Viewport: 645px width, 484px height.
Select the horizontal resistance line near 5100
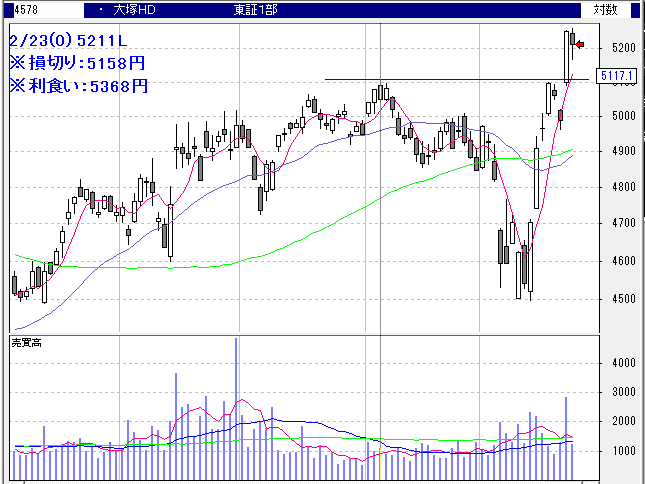pos(450,78)
